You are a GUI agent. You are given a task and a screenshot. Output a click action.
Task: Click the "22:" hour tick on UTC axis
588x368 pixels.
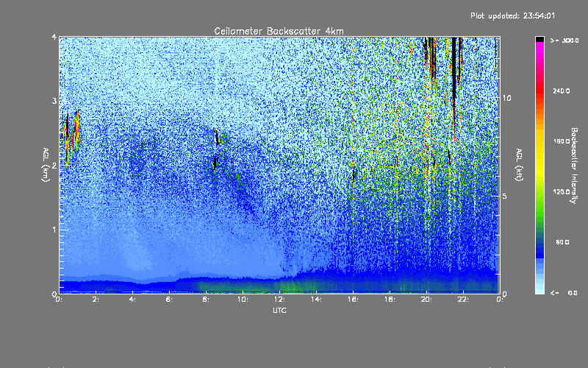coord(463,300)
